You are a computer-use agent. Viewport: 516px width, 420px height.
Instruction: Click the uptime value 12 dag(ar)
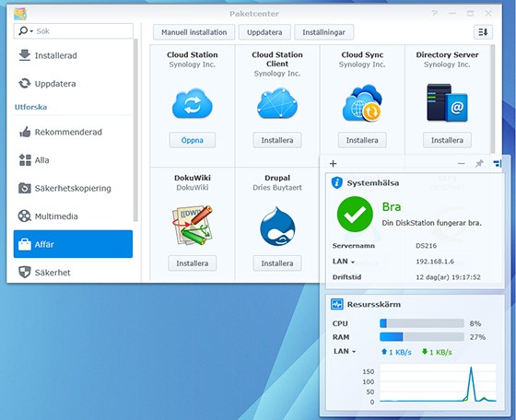pyautogui.click(x=448, y=277)
